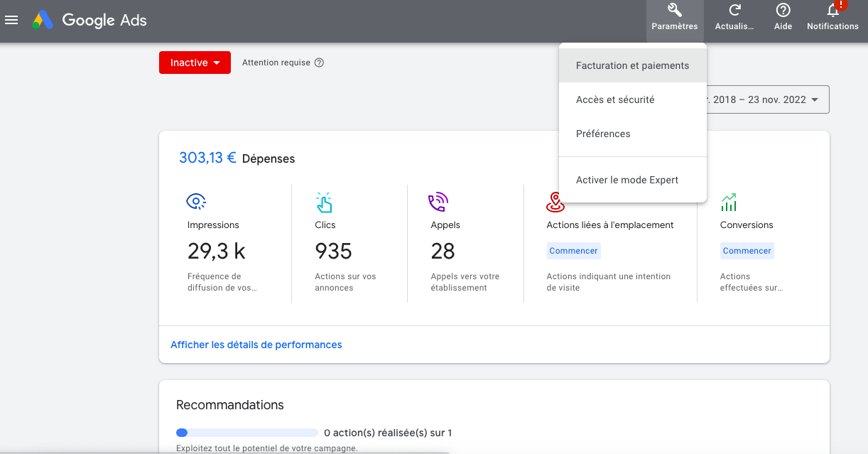Open the hamburger main menu
Image resolution: width=868 pixels, height=454 pixels.
pyautogui.click(x=11, y=20)
